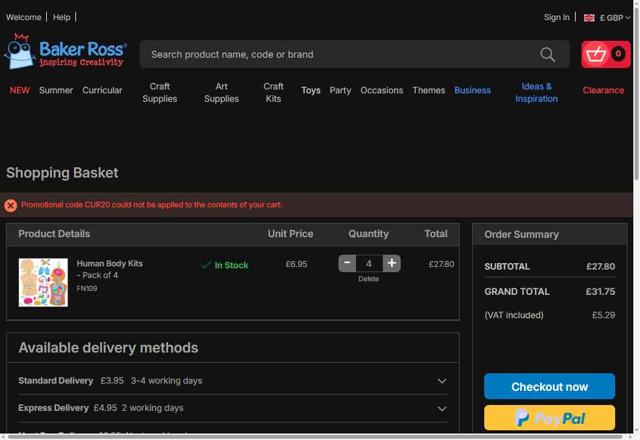Open the Party menu

340,90
